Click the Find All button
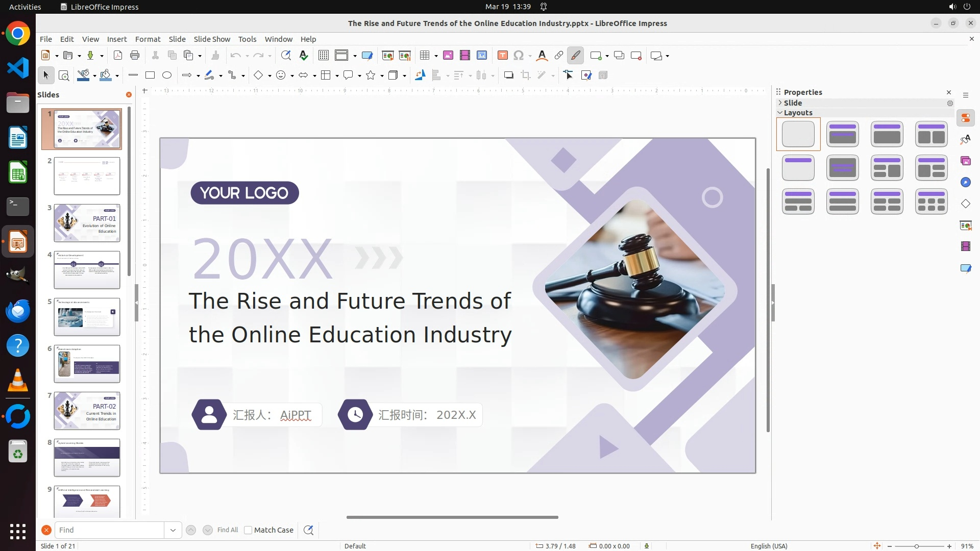This screenshot has width=980, height=551. [227, 530]
